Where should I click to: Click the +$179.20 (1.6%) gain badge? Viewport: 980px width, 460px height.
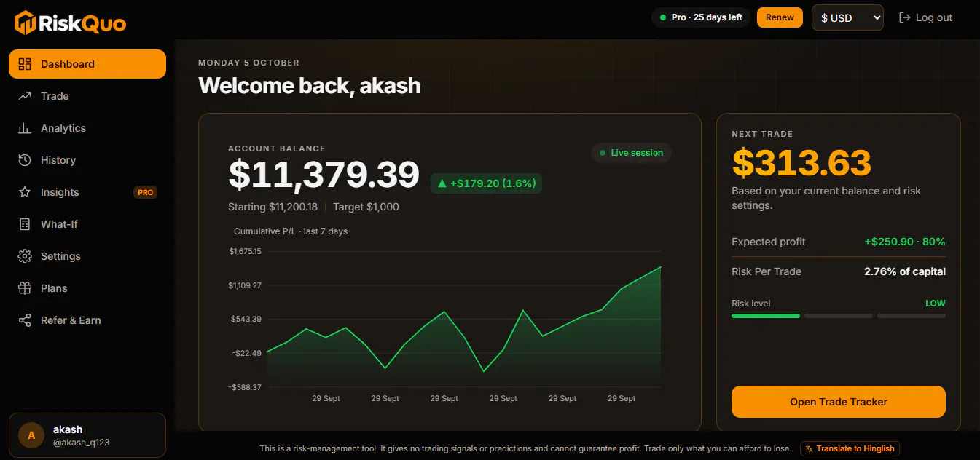(x=486, y=183)
